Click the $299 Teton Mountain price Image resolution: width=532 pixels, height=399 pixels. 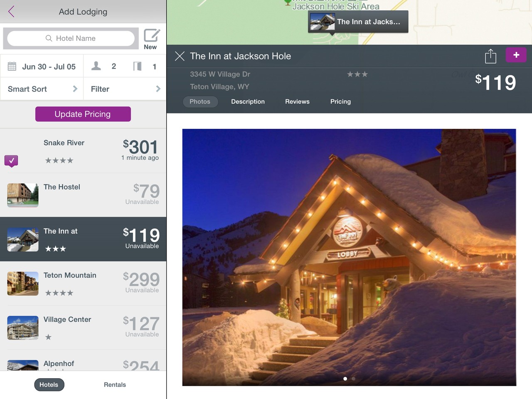coord(141,279)
